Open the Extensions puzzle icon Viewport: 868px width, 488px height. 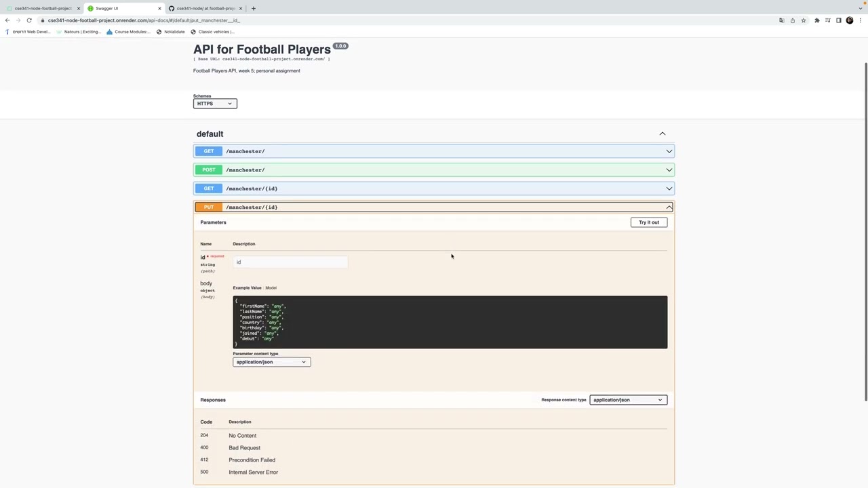click(x=817, y=20)
